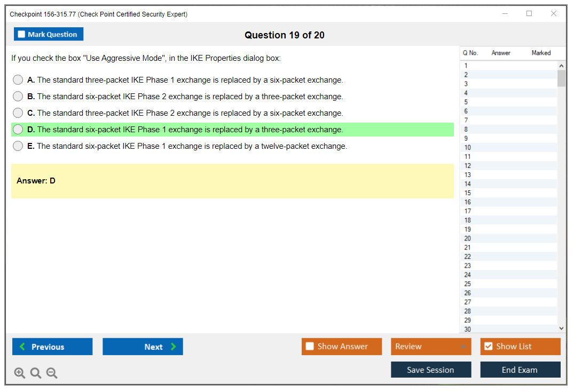Enable the Show Answer checkbox
Screen dimensions: 574x392
[310, 347]
